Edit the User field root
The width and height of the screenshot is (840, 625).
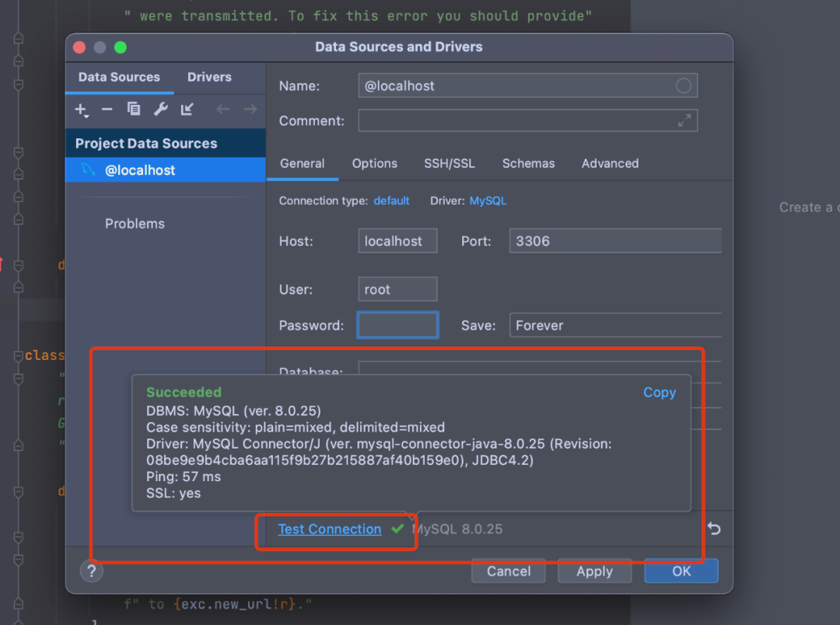[397, 289]
